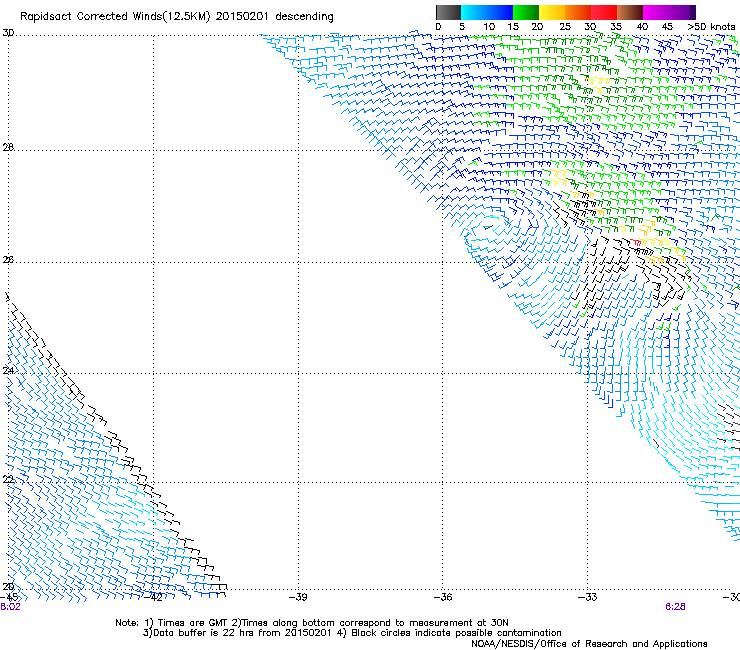
Task: Click the legend tick label '25'
Action: tap(564, 27)
